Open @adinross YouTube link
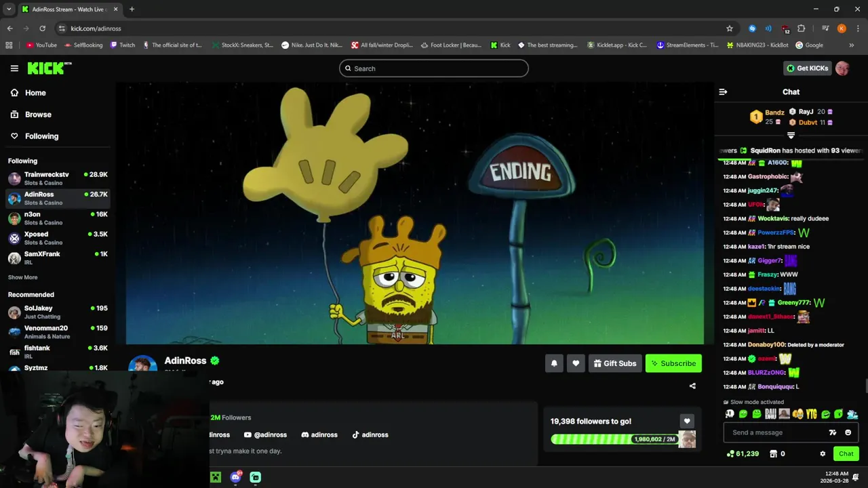Screen dimensions: 868x488 265,435
